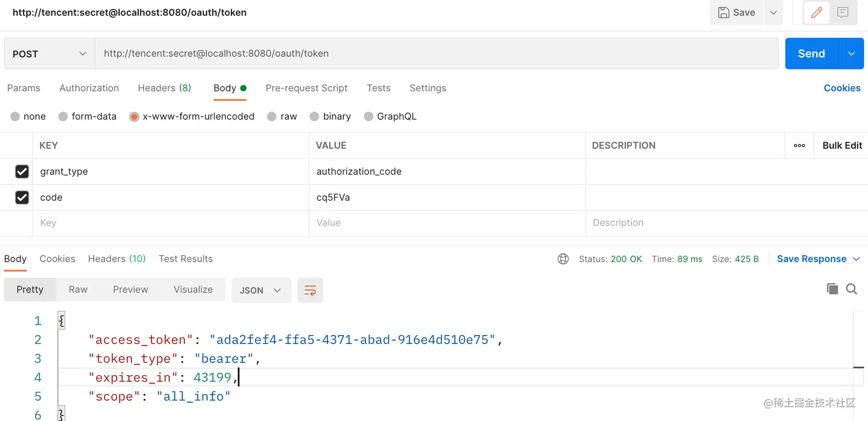Click the Size 425 B text
The width and height of the screenshot is (868, 421).
pos(735,259)
